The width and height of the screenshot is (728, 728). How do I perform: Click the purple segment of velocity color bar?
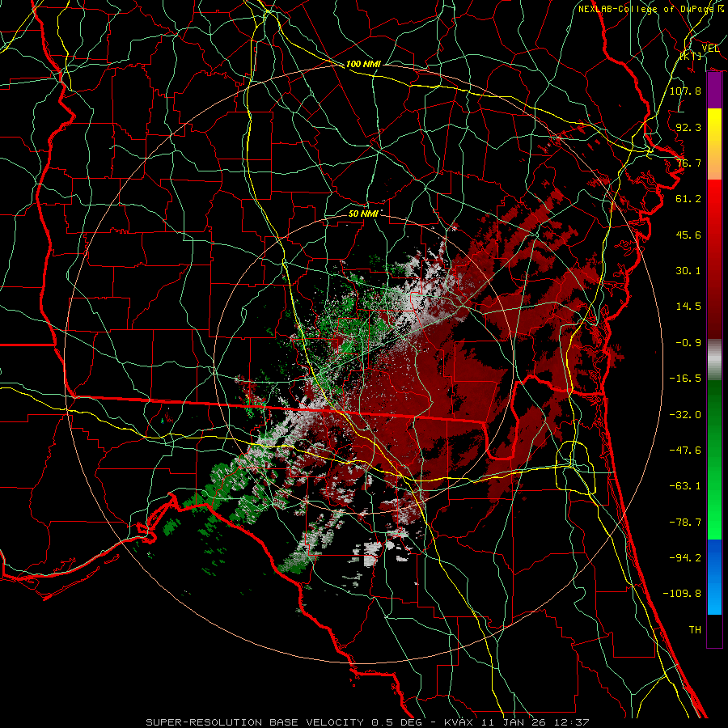click(714, 90)
